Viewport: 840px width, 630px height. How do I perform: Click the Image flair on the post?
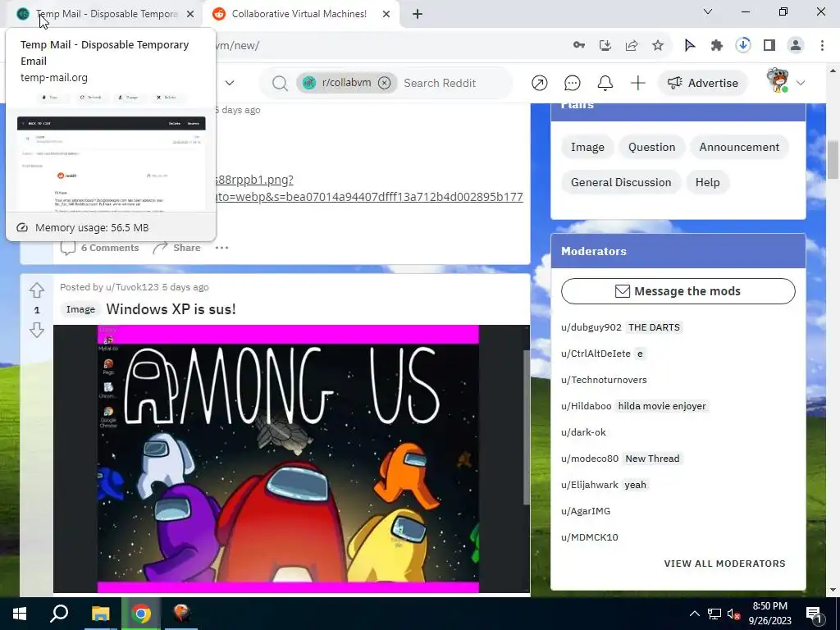pos(80,309)
